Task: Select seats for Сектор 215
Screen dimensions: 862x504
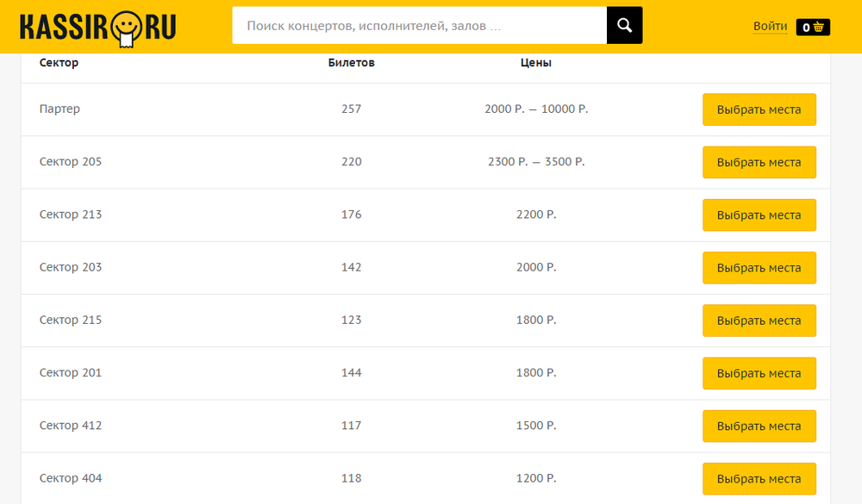Action: (759, 320)
